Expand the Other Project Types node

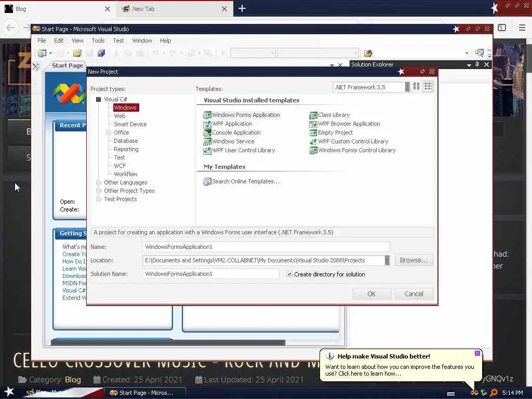click(x=98, y=191)
